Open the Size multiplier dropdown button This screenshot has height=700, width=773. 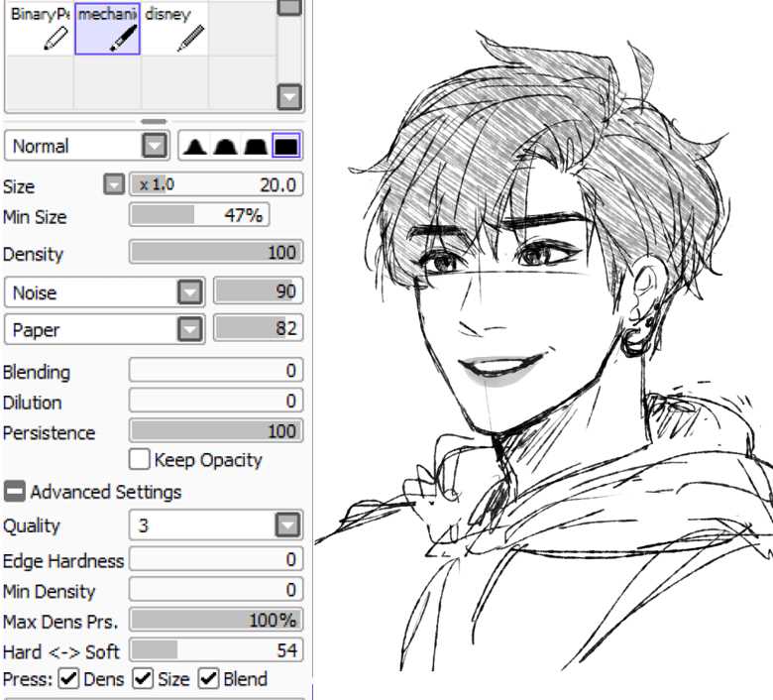pos(114,185)
